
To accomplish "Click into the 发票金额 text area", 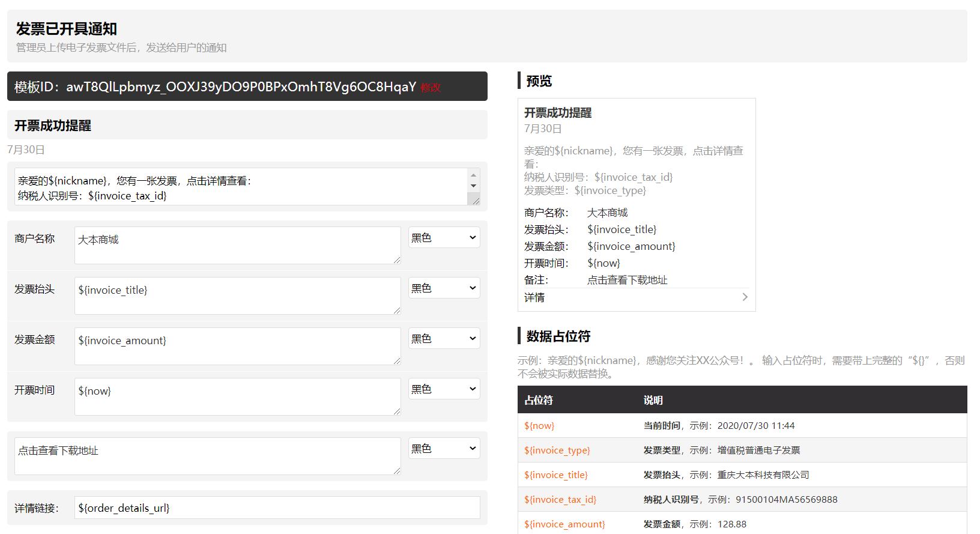I will pyautogui.click(x=237, y=346).
